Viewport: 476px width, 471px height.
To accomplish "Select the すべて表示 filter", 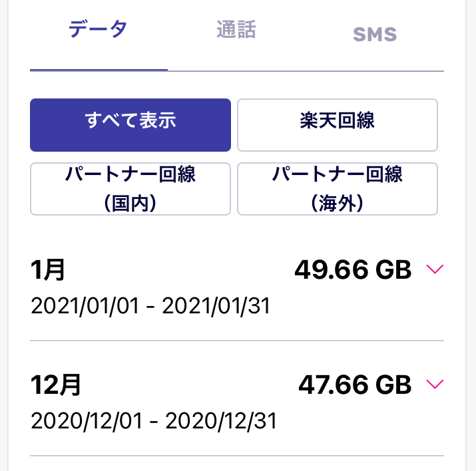I will (x=130, y=124).
